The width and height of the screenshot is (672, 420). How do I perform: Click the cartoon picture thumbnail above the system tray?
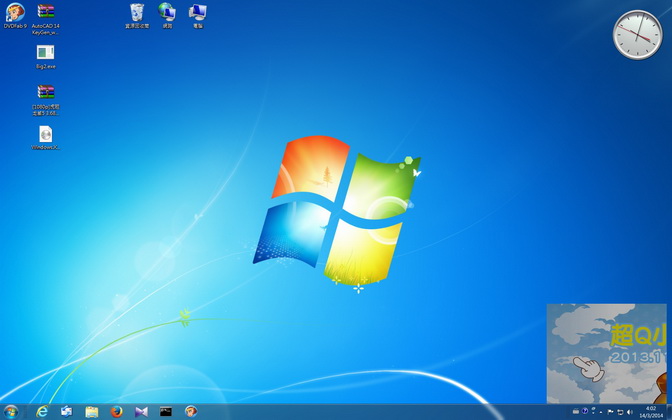tap(606, 354)
